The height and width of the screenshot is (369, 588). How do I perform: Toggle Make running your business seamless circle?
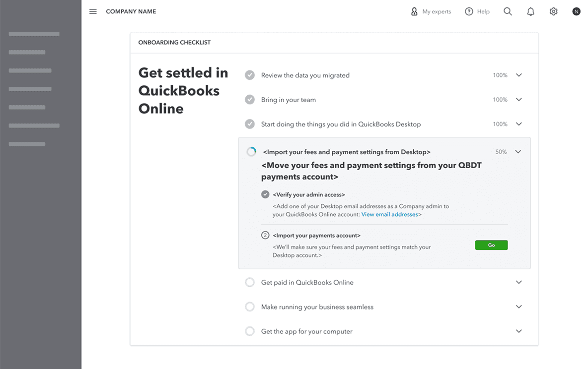250,307
